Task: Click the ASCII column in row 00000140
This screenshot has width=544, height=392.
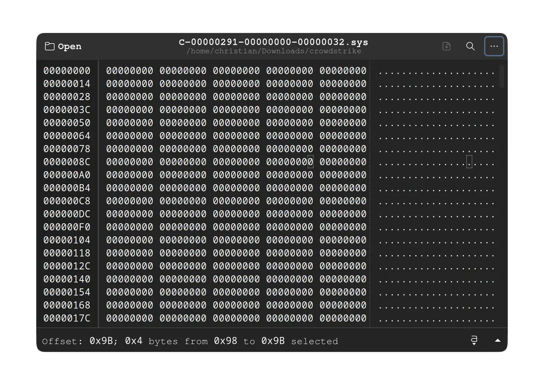Action: tap(436, 279)
